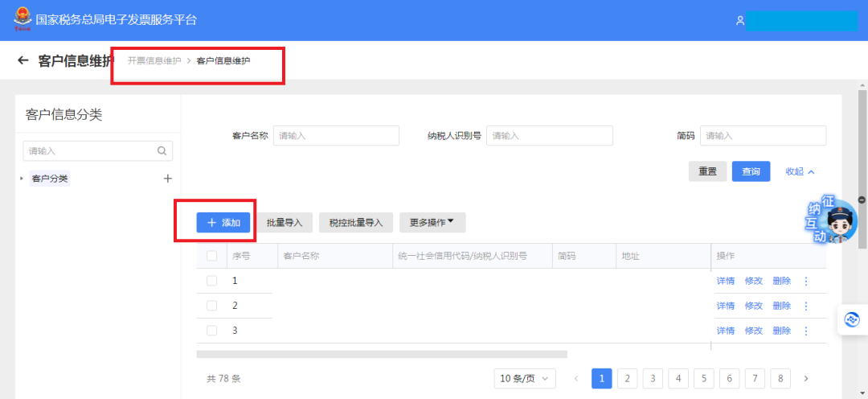
Task: Add a new category with plus icon
Action: [168, 179]
